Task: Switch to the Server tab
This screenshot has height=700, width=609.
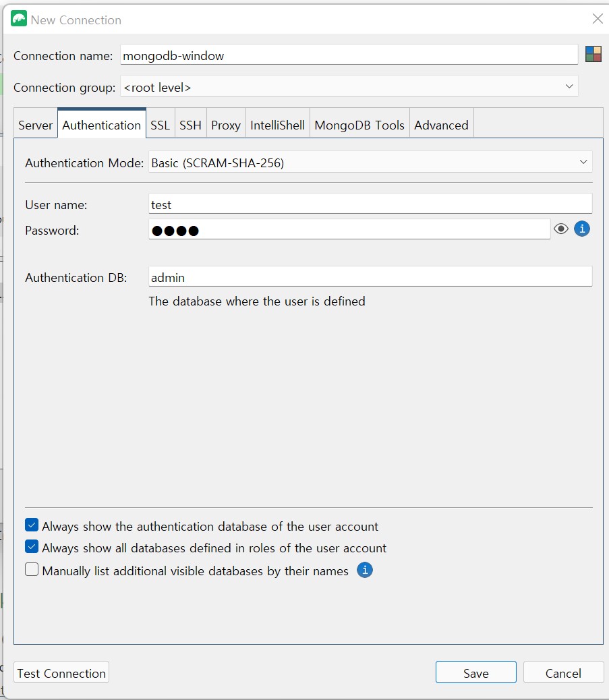Action: (35, 125)
